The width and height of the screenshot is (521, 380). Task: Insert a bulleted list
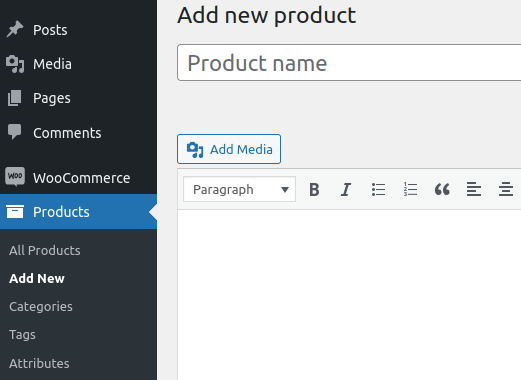(378, 190)
